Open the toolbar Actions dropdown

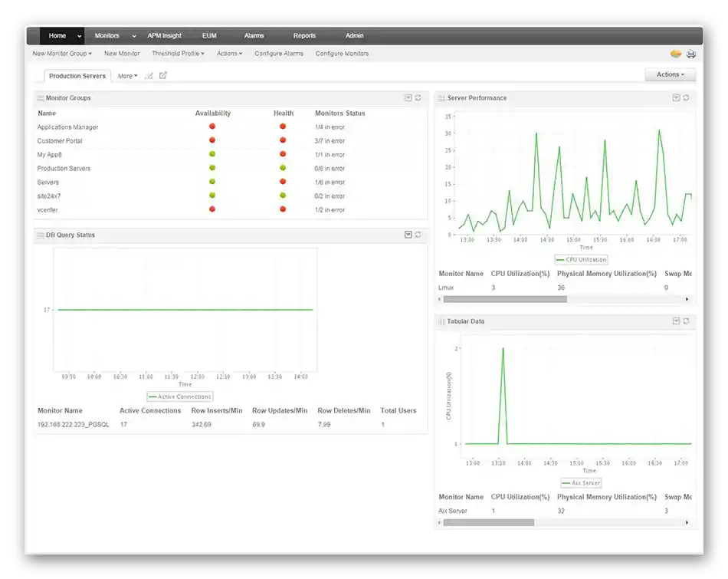tap(229, 54)
